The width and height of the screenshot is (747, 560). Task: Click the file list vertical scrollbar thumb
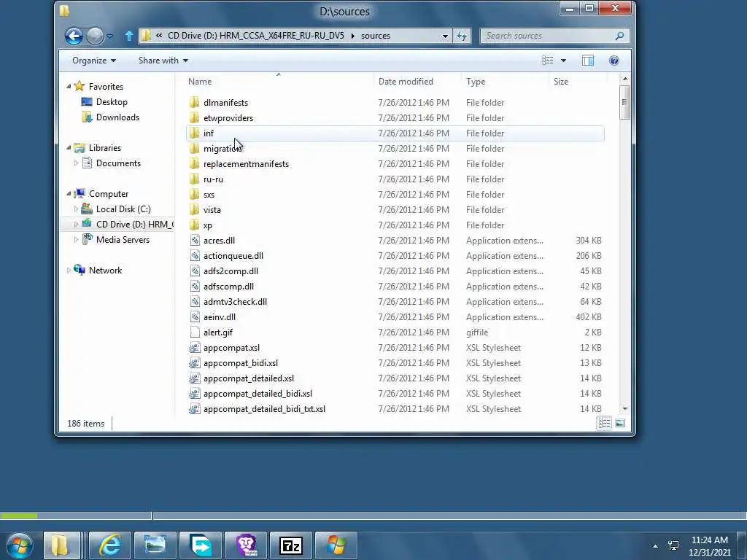pos(624,102)
